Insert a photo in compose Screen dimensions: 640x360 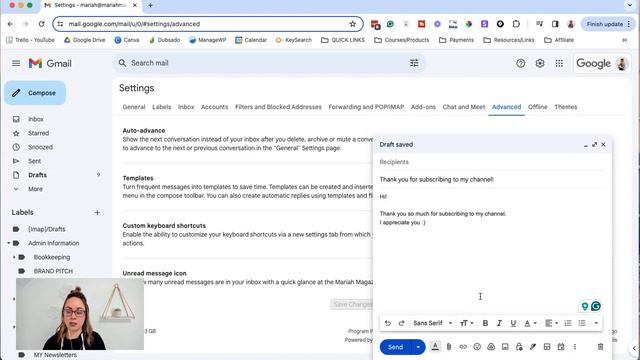pyautogui.click(x=505, y=347)
